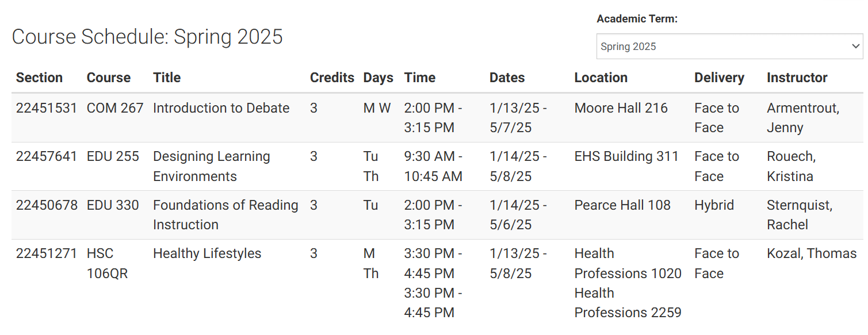Viewport: 868px width, 335px height.
Task: Click the Location column header
Action: [601, 78]
